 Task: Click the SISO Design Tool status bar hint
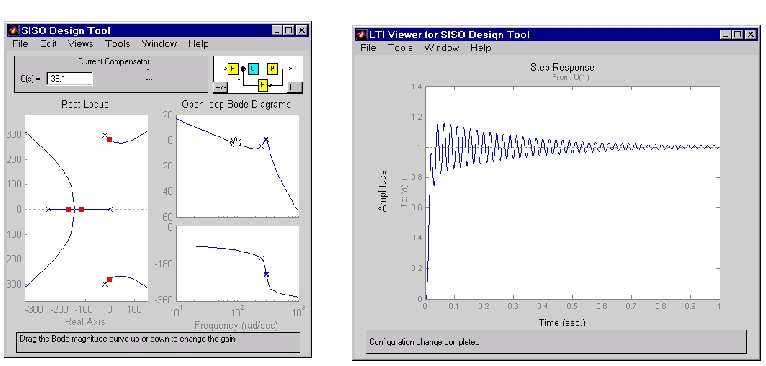click(x=127, y=338)
